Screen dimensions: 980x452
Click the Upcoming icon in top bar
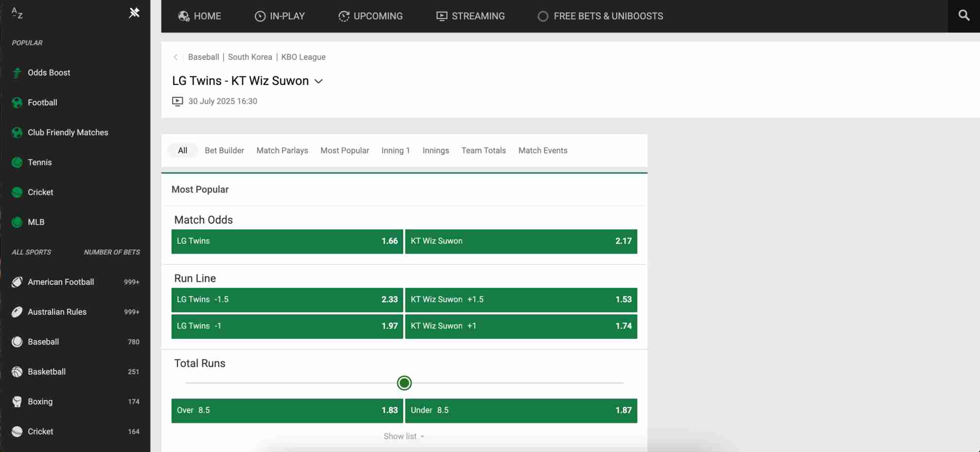tap(344, 16)
